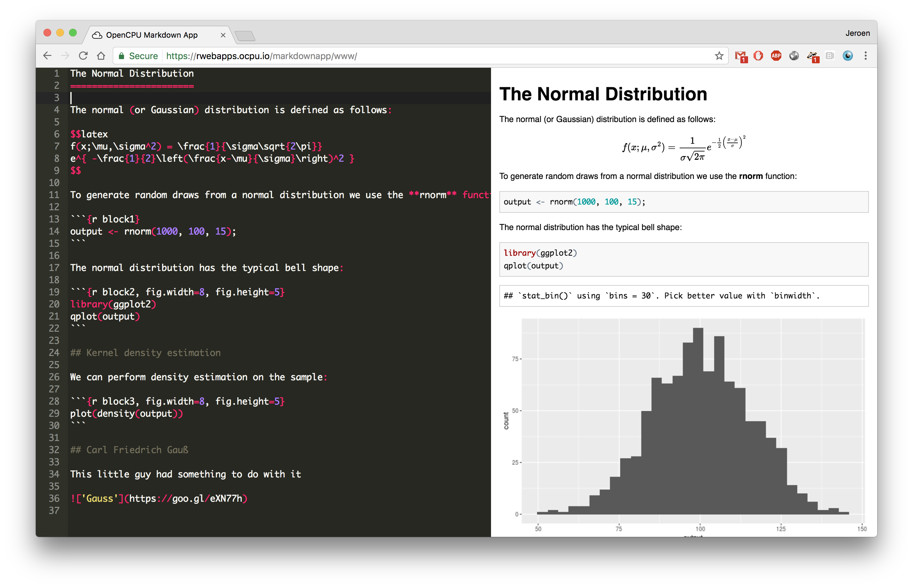Click the Gauss image link line in the editor
The height and width of the screenshot is (588, 913).
[x=159, y=499]
